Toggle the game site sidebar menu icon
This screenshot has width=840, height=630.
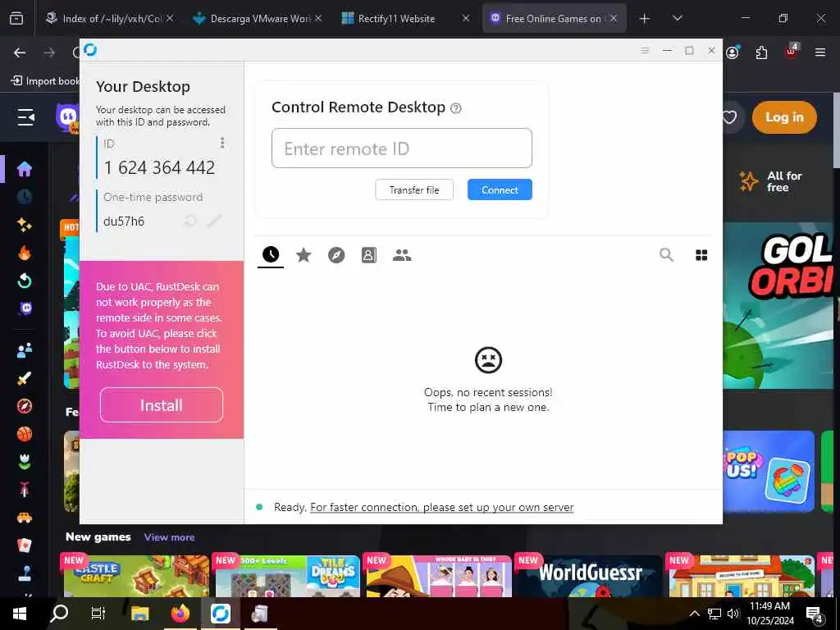click(25, 116)
